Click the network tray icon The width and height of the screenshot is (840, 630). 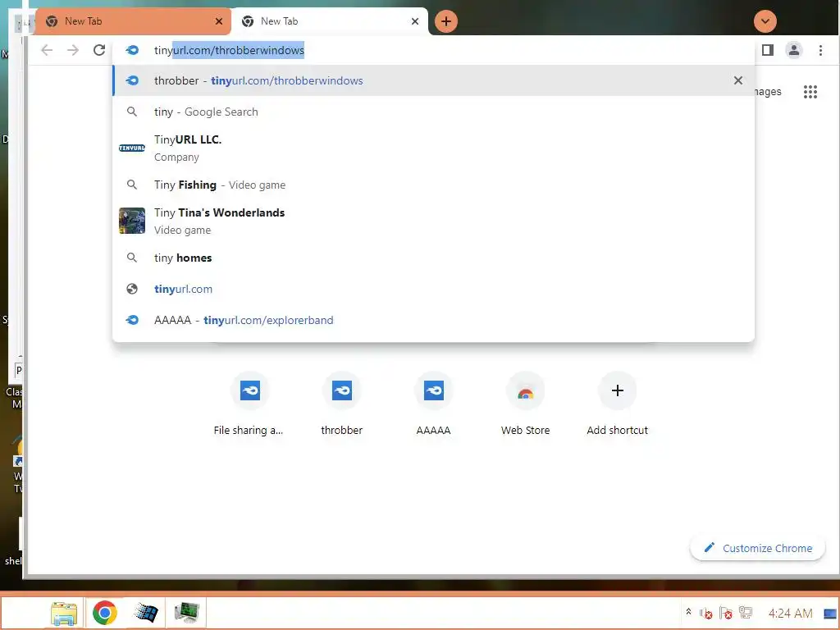745,613
